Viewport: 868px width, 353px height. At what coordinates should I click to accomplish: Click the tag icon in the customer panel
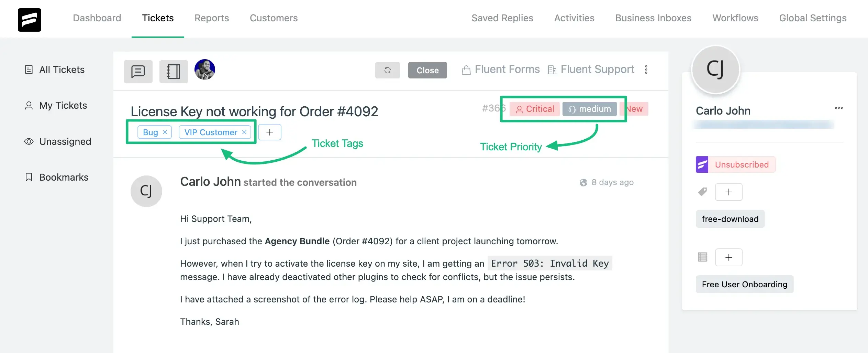[x=702, y=192]
